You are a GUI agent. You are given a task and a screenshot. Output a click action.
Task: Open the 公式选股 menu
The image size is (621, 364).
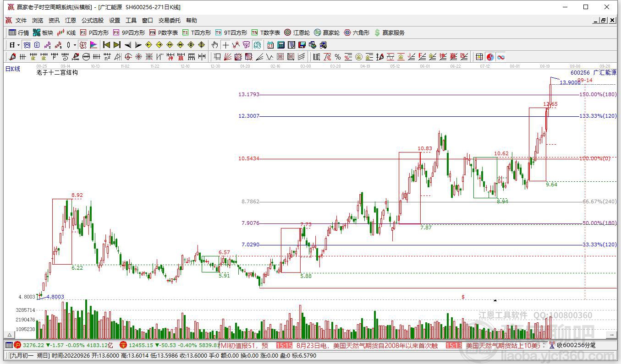click(x=93, y=21)
